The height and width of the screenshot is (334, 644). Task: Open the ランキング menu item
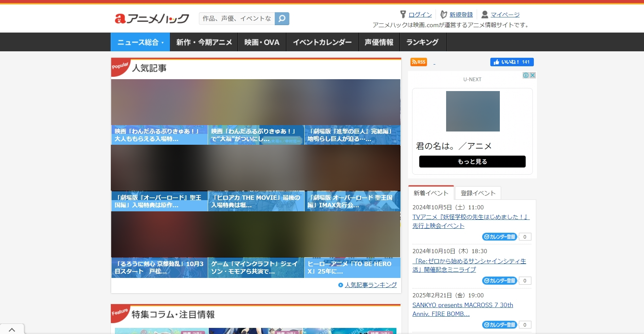(423, 42)
